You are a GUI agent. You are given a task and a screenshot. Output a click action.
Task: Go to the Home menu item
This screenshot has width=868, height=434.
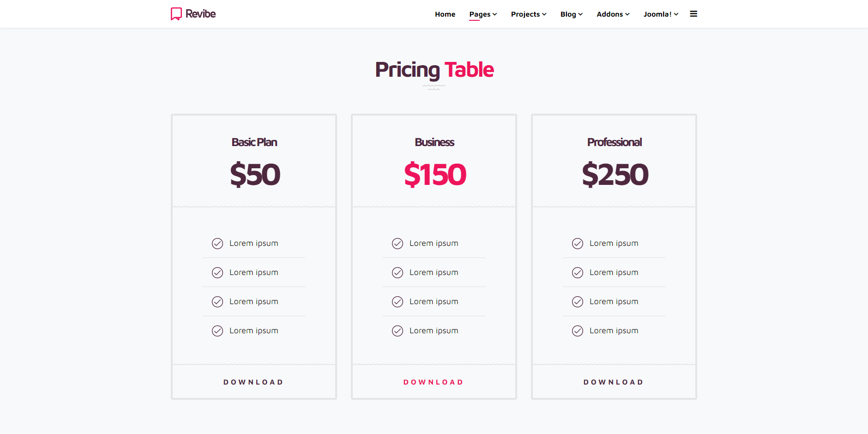(445, 14)
